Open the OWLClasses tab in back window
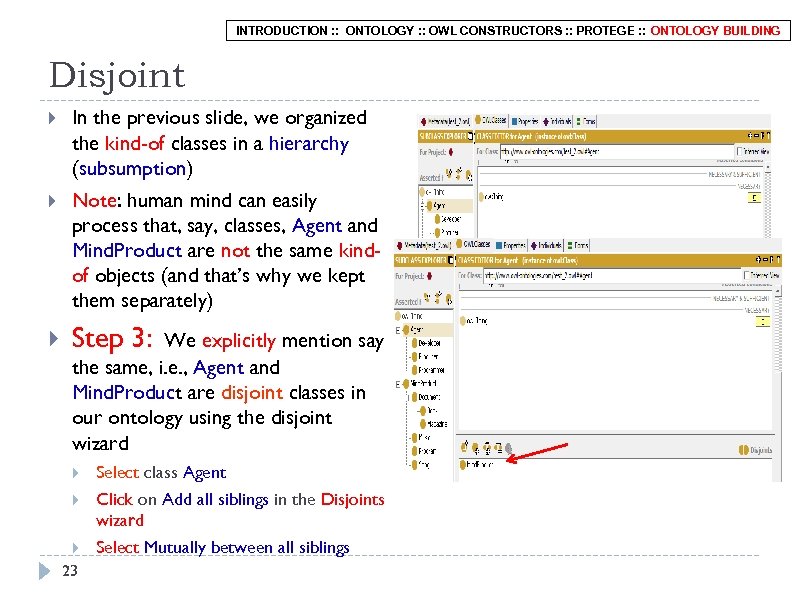This screenshot has height=600, width=800. [491, 120]
